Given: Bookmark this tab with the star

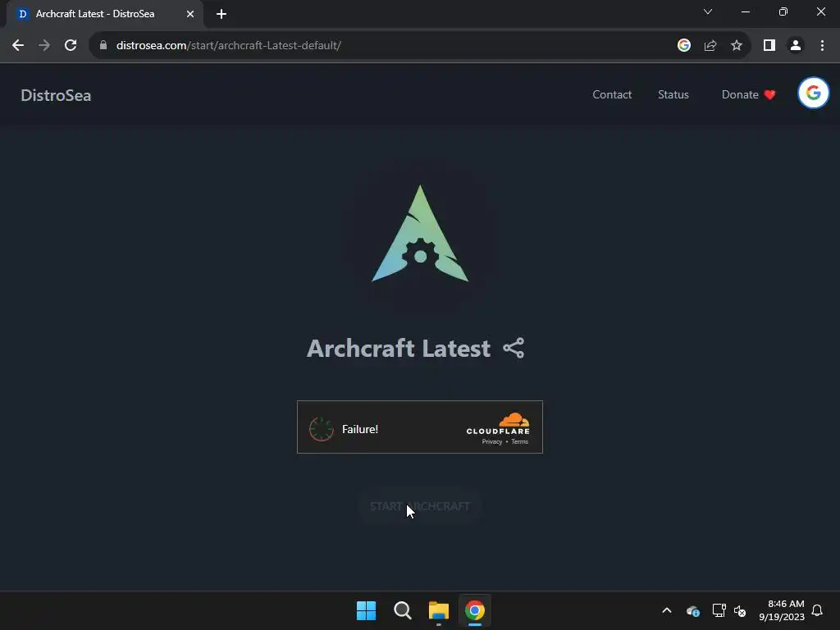Looking at the screenshot, I should tap(737, 46).
